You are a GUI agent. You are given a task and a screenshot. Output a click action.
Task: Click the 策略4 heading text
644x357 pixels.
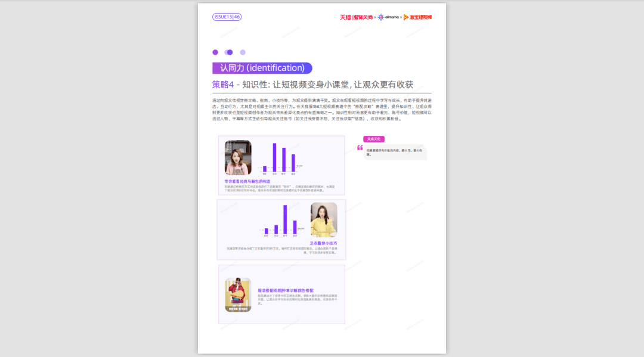(222, 85)
